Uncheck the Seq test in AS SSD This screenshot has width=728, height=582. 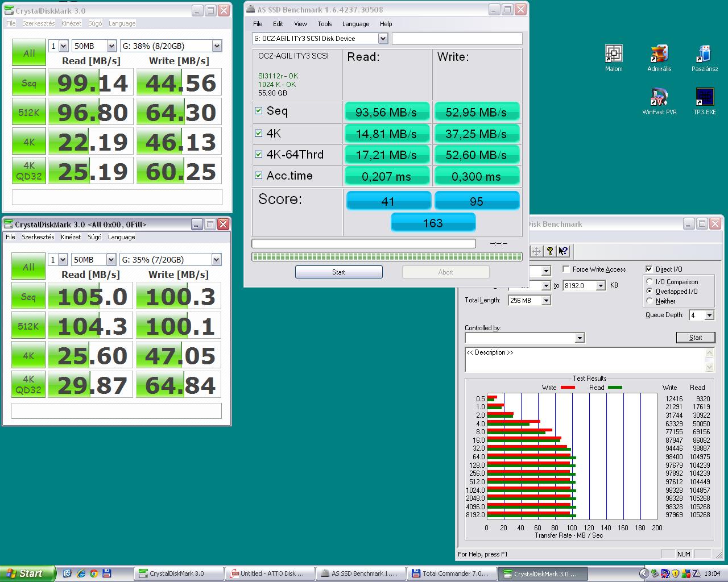(259, 111)
